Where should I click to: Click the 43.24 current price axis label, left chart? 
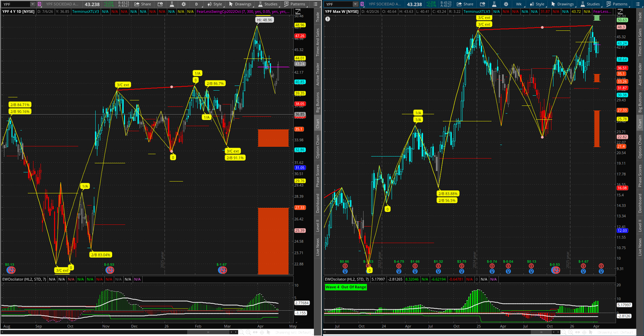[x=299, y=64]
